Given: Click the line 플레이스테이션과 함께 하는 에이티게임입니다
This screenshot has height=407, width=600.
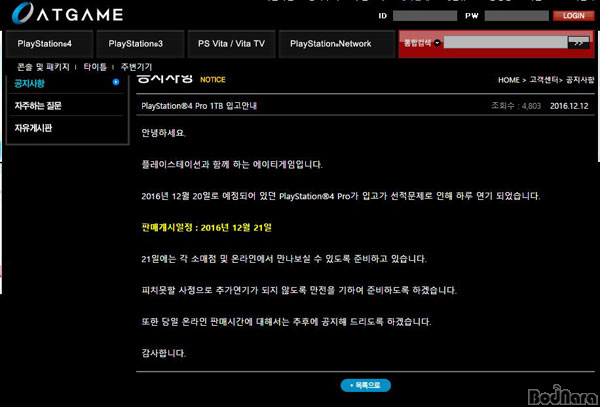Looking at the screenshot, I should [x=232, y=165].
